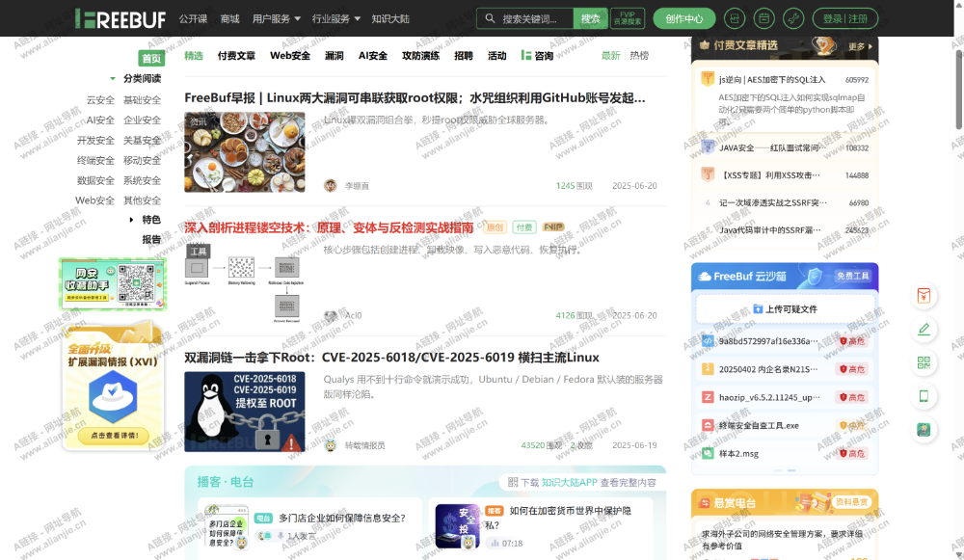Screen dimensions: 964x560
Task: Select the AI安全 tab
Action: click(x=373, y=55)
